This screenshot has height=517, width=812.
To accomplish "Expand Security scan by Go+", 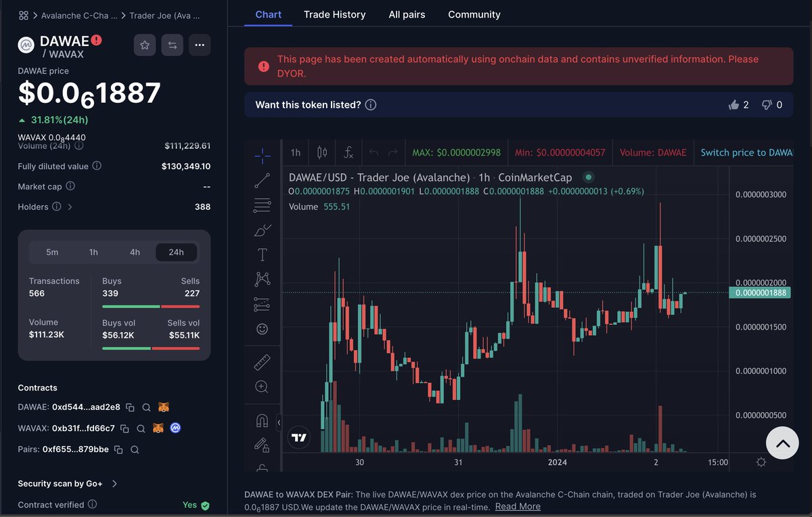I will click(x=68, y=484).
